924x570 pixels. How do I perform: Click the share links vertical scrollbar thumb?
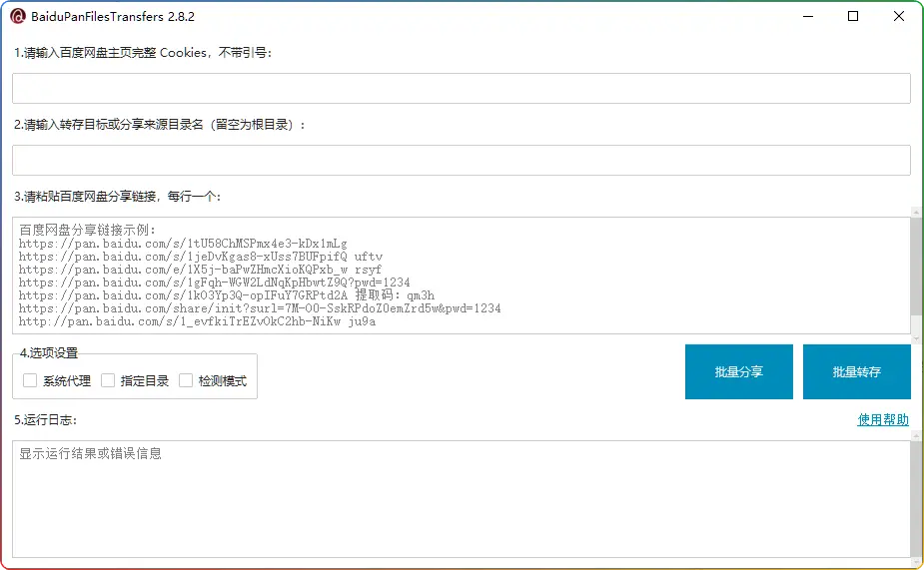[915, 265]
